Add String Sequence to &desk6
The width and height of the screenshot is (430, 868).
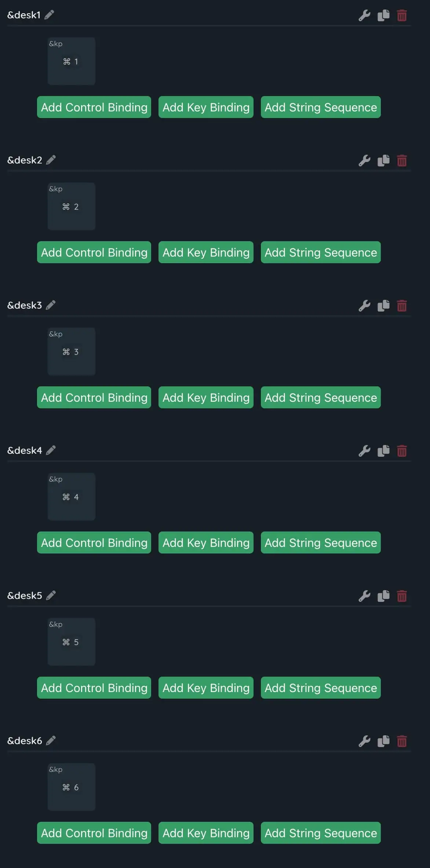point(321,833)
